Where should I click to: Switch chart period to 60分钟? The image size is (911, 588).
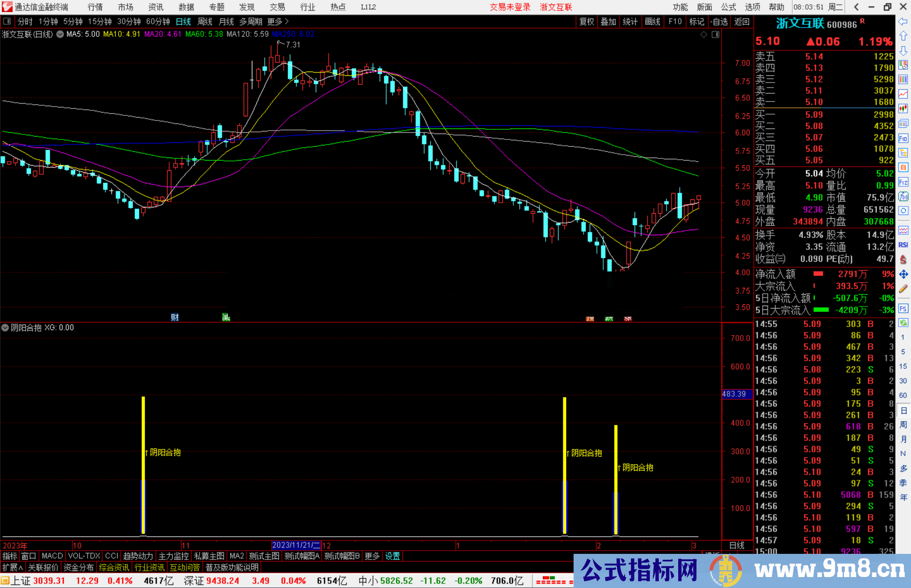[158, 21]
